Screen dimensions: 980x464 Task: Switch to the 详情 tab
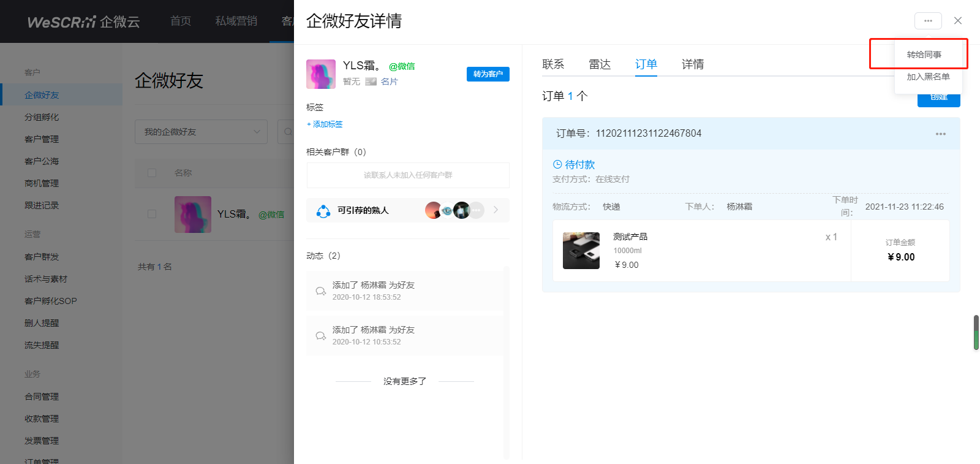[693, 64]
